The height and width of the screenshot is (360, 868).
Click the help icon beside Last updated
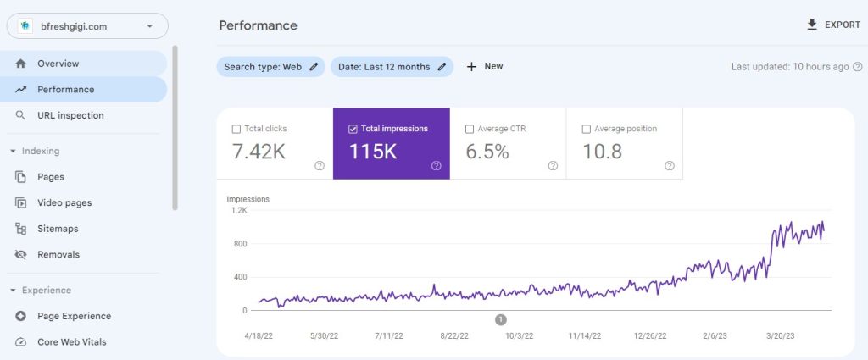(857, 67)
